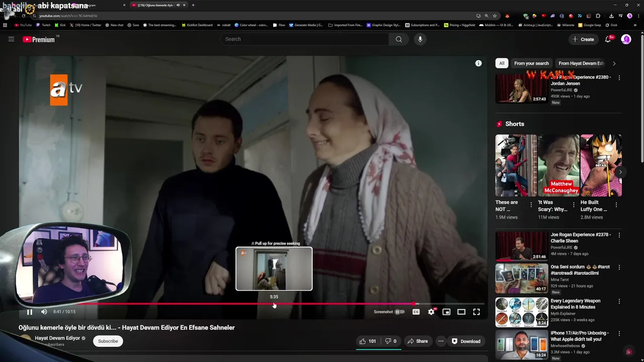Select the From Hayat Devam Ediyor chip
This screenshot has height=362, width=644.
coord(581,63)
